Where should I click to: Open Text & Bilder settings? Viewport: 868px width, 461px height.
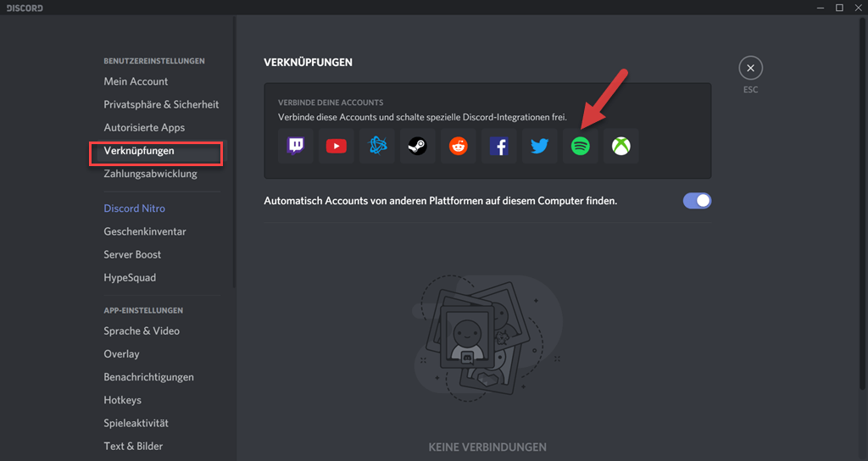pos(133,447)
